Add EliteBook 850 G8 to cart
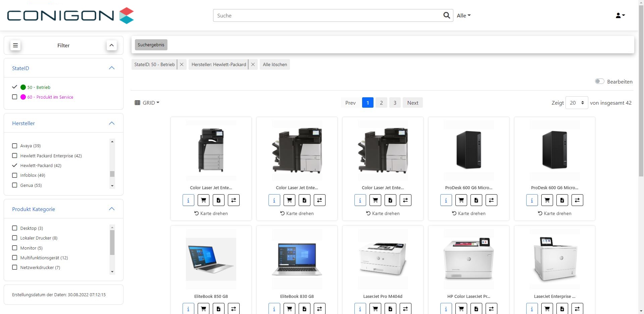644x314 pixels. [x=203, y=309]
